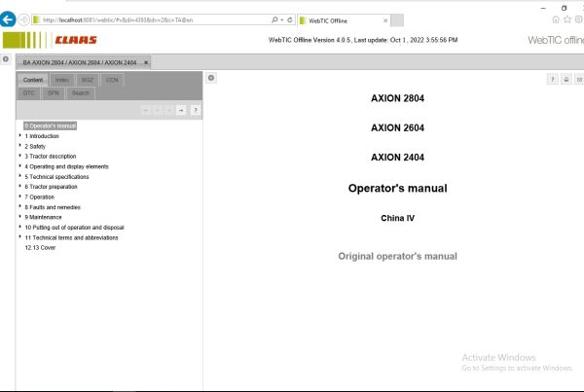The height and width of the screenshot is (392, 584).
Task: Expand the 3 Tractor description arrow
Action: (x=20, y=156)
